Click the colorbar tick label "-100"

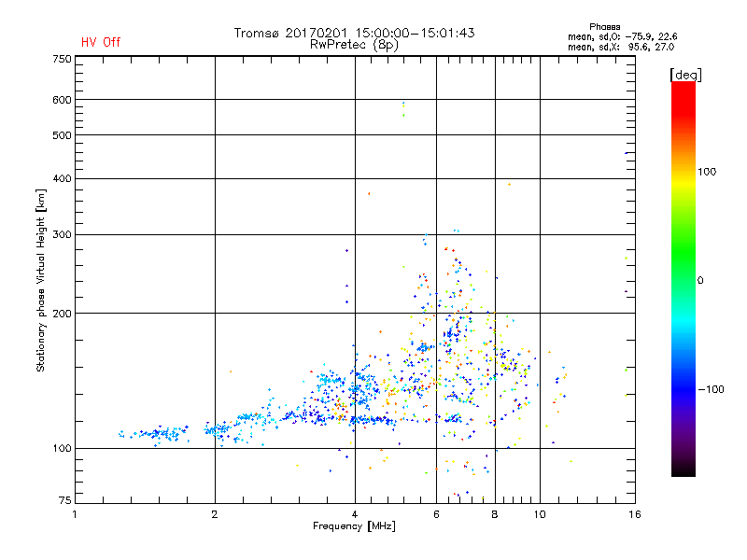click(x=711, y=389)
